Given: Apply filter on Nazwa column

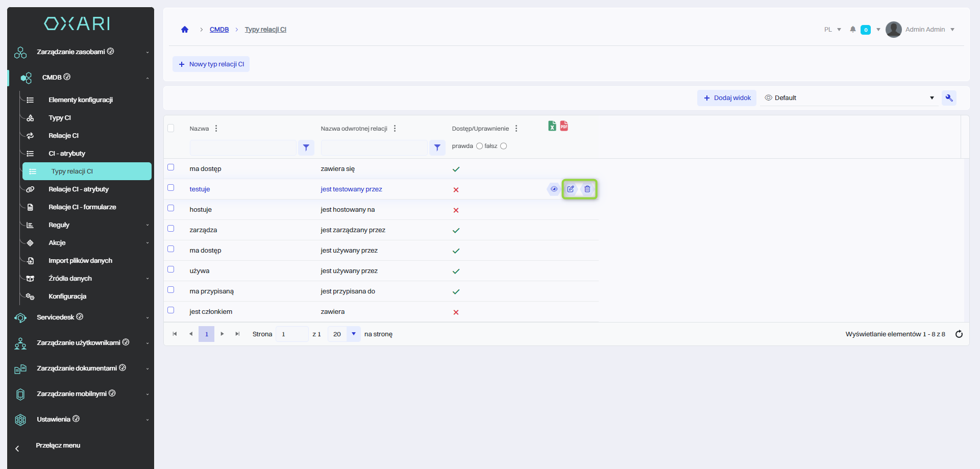Looking at the screenshot, I should pyautogui.click(x=306, y=148).
